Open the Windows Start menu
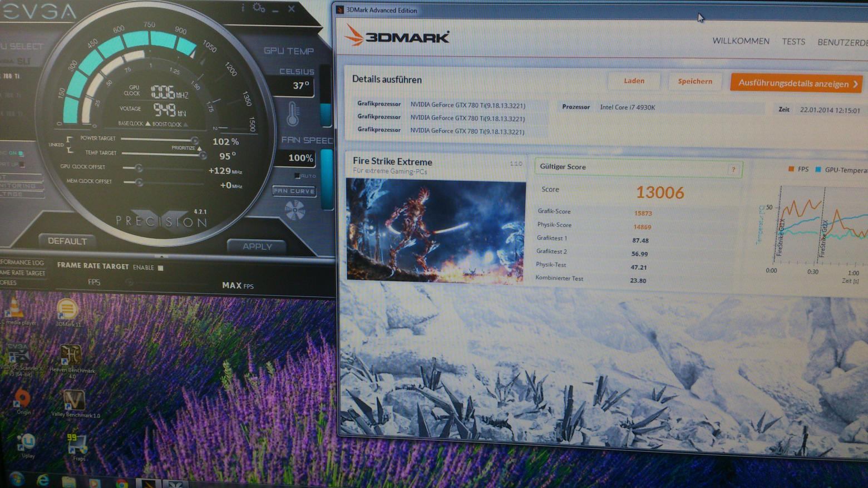Viewport: 868px width, 488px height. click(x=16, y=479)
